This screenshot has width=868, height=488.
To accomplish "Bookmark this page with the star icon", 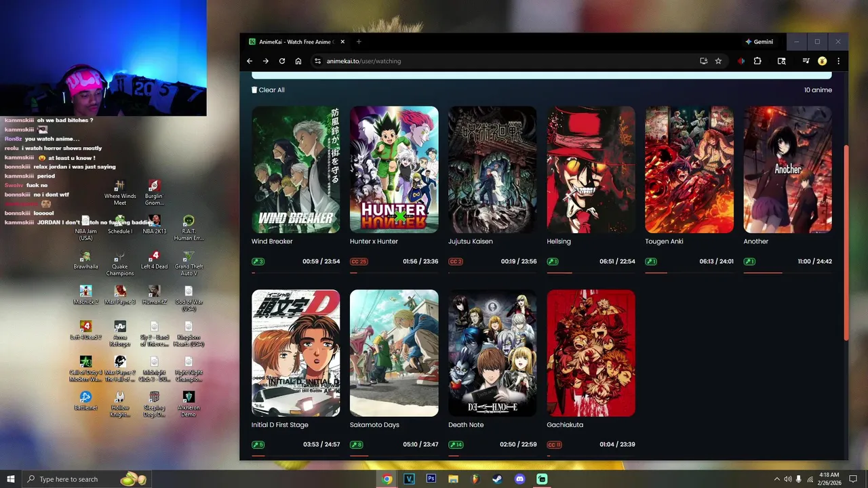I will click(x=718, y=61).
